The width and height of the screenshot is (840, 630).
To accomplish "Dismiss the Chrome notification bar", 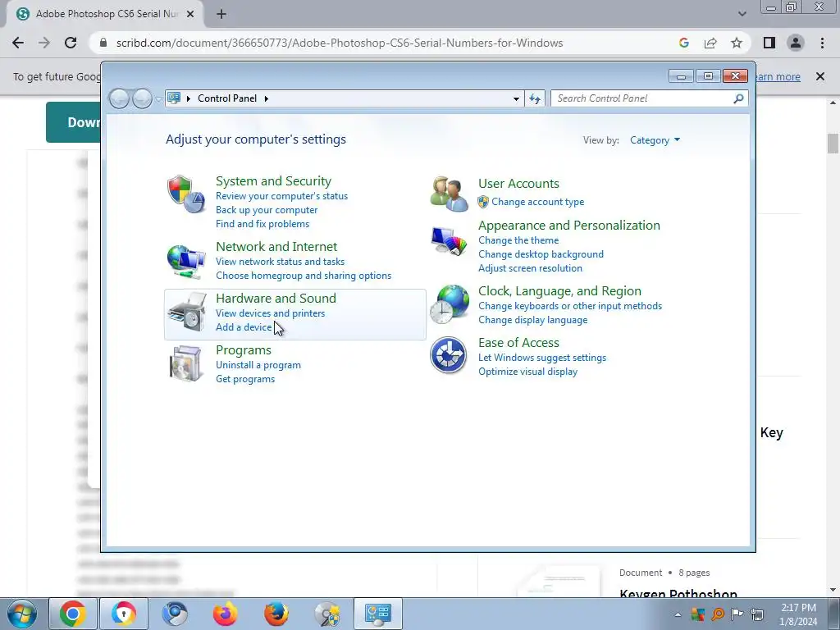I will coord(819,76).
